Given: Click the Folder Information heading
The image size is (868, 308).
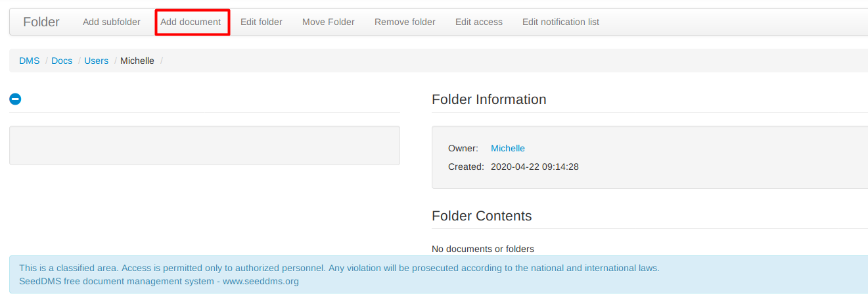Looking at the screenshot, I should [489, 99].
